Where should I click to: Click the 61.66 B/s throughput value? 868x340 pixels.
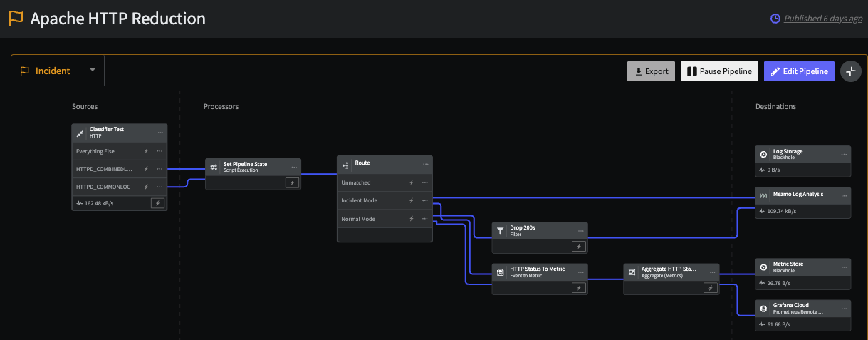780,324
